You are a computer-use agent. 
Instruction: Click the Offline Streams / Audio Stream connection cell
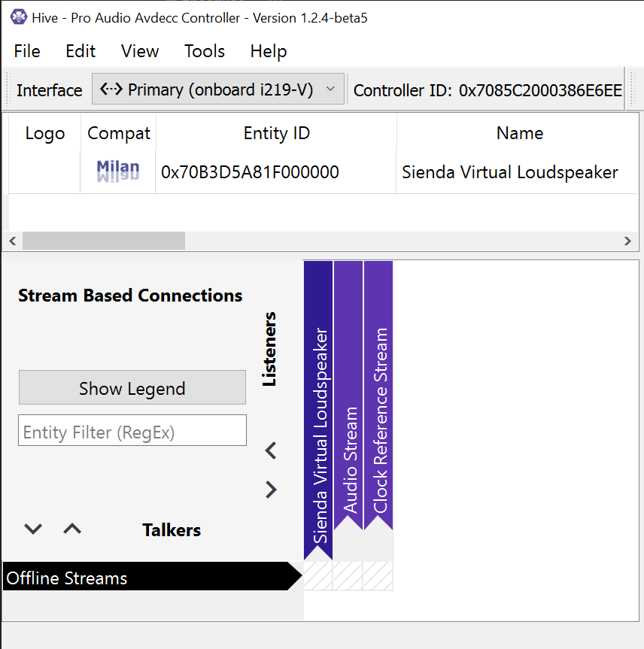coord(348,576)
